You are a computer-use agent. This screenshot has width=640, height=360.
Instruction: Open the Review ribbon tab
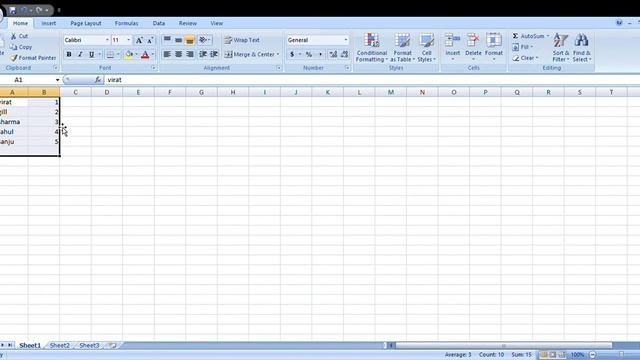(x=187, y=23)
